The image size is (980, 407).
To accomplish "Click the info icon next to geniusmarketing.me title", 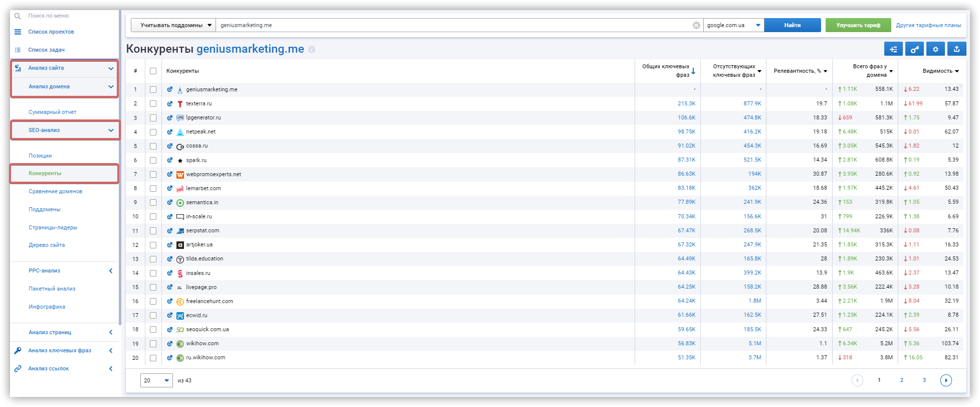I will pyautogui.click(x=312, y=50).
